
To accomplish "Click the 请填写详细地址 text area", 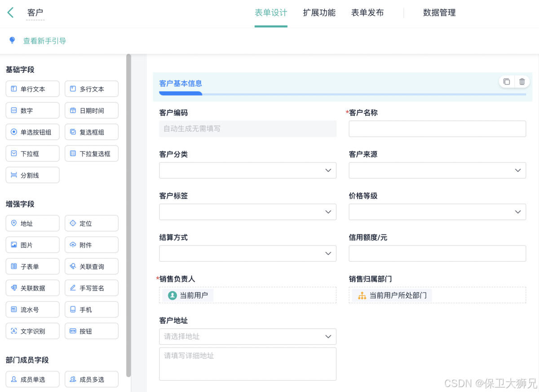I will coord(247,364).
